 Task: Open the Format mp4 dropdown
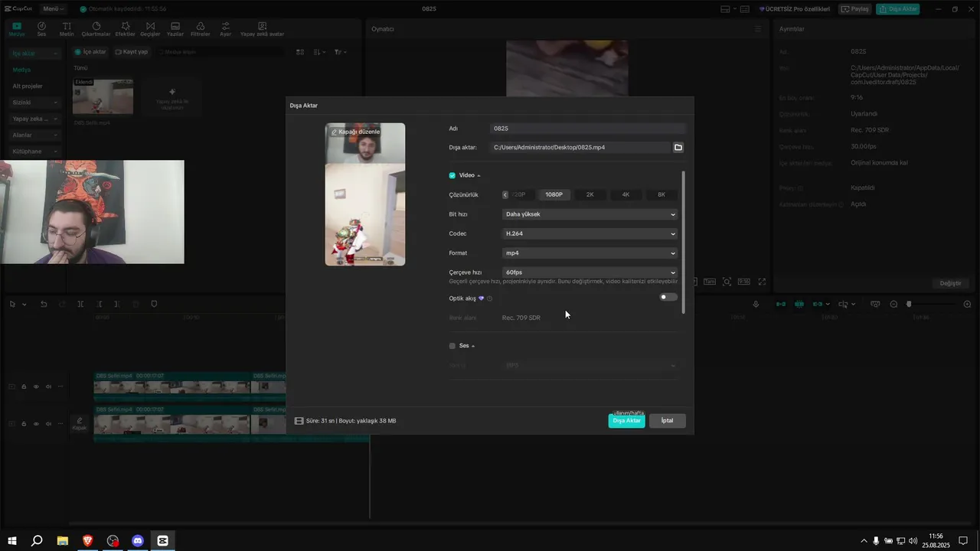pyautogui.click(x=590, y=253)
